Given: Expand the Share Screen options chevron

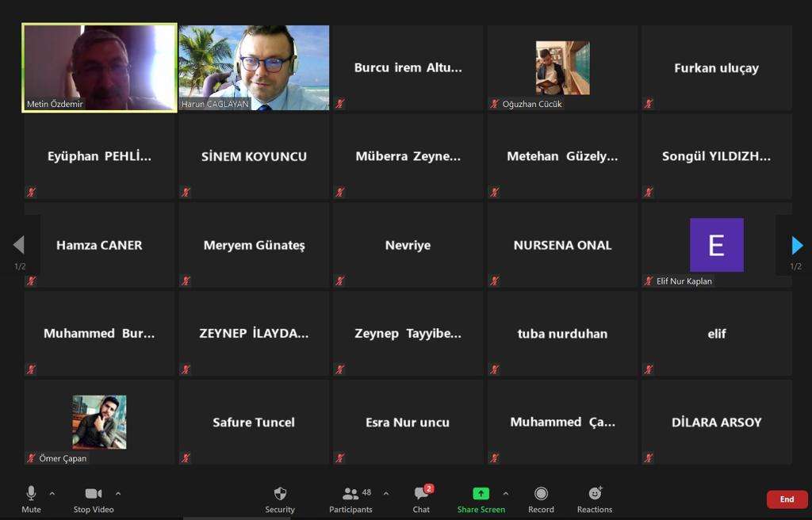Looking at the screenshot, I should pyautogui.click(x=505, y=491).
